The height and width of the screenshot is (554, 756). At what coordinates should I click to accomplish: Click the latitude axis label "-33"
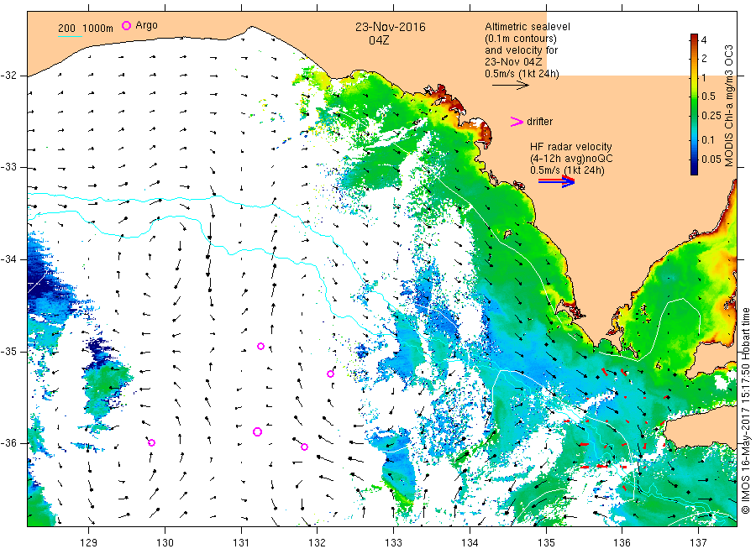[8, 167]
